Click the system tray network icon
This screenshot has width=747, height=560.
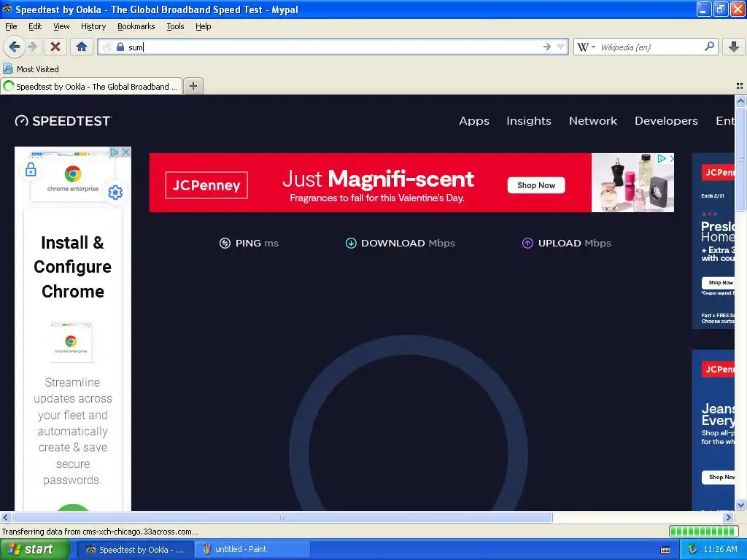pos(693,550)
